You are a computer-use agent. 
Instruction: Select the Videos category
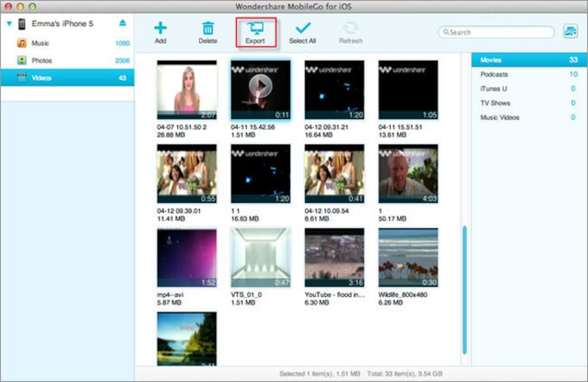click(67, 78)
